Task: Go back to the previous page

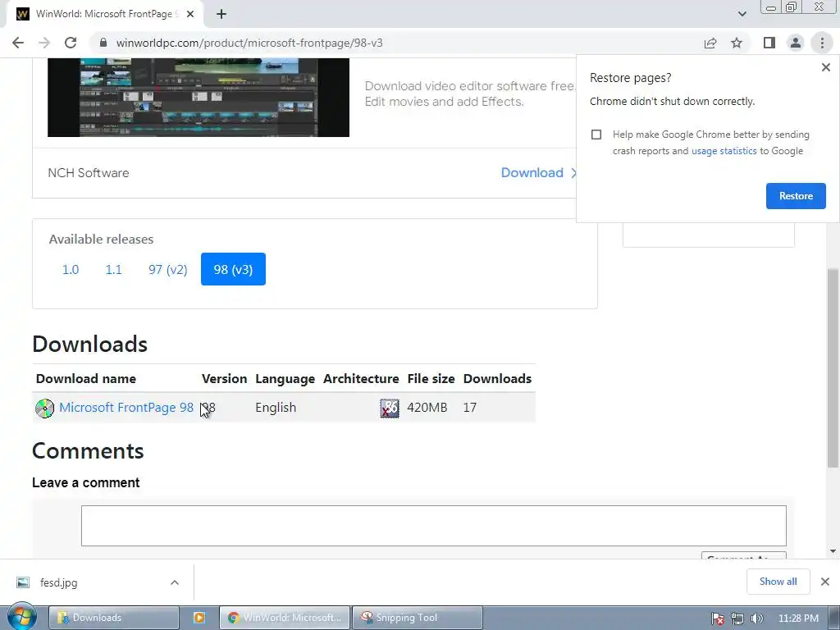Action: [x=18, y=43]
